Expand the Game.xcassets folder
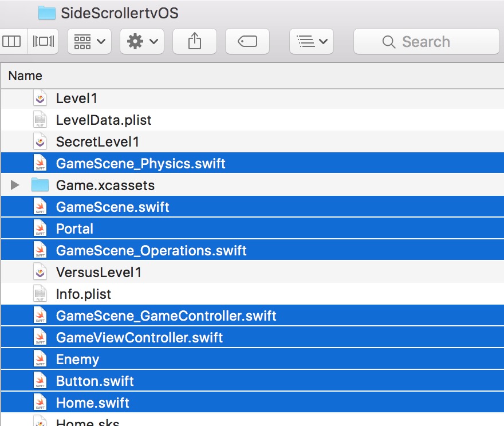 pos(14,185)
